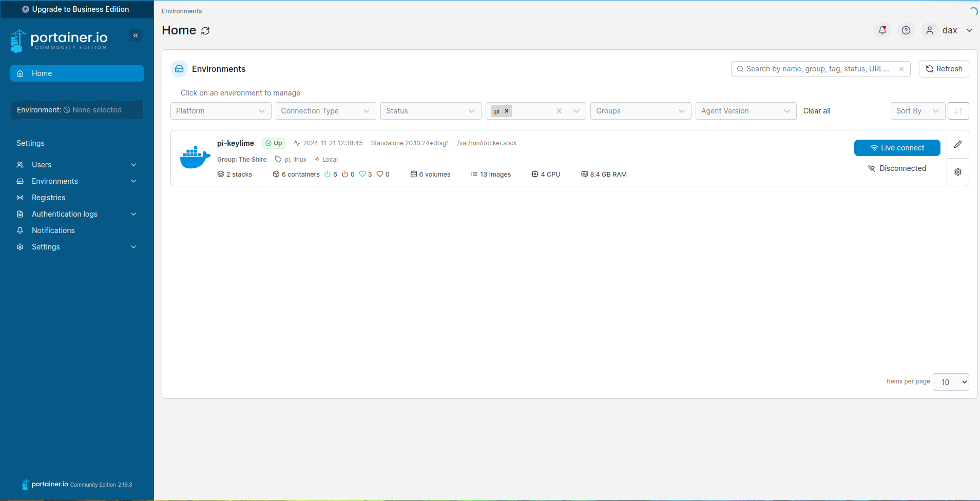
Task: Click the Docker whale environment icon
Action: point(195,158)
